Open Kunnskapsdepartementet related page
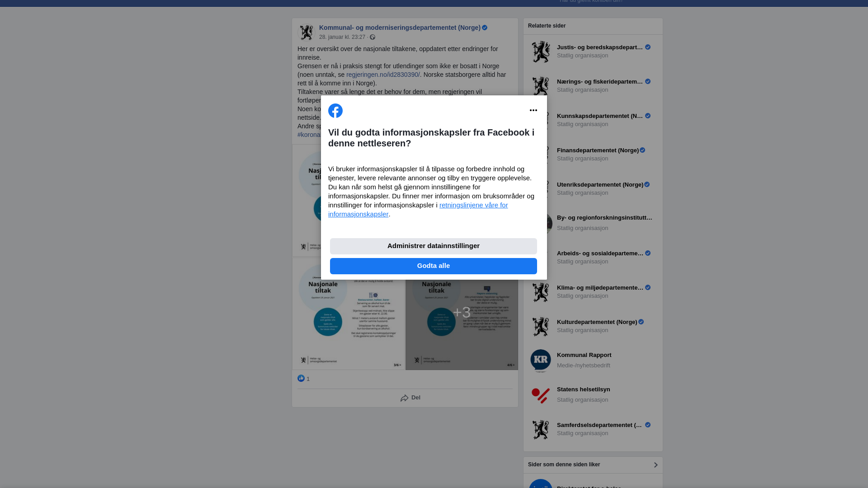The width and height of the screenshot is (868, 488). (x=600, y=116)
